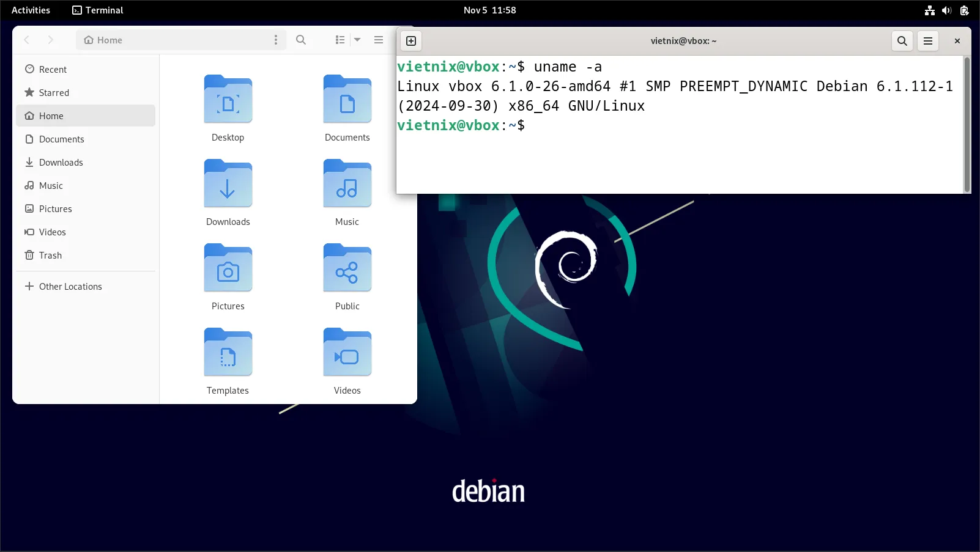980x552 pixels.
Task: Close the Terminal window
Action: [x=957, y=41]
